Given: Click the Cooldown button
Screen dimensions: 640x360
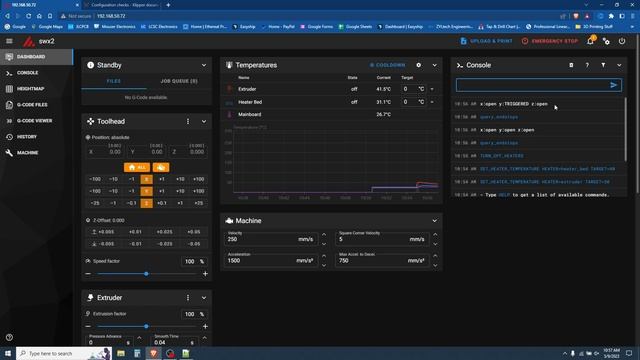Looking at the screenshot, I should (x=387, y=65).
